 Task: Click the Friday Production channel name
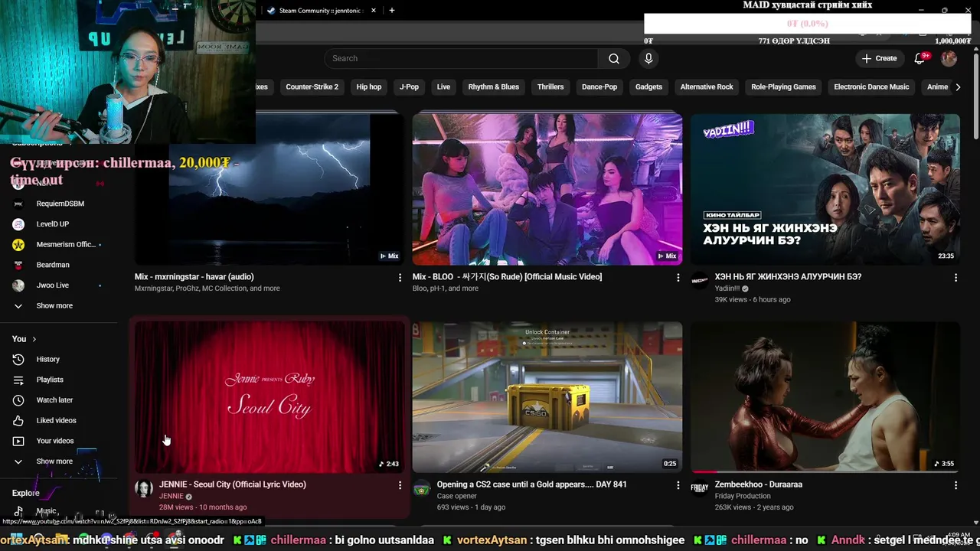point(743,496)
